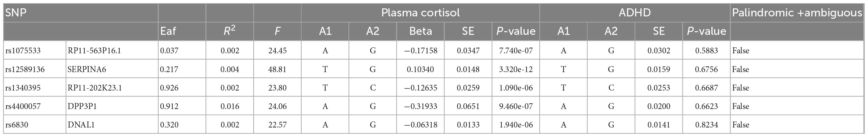This screenshot has height=137, width=868.
Task: Click the rs1075533 SNP cell
Action: tap(35, 51)
